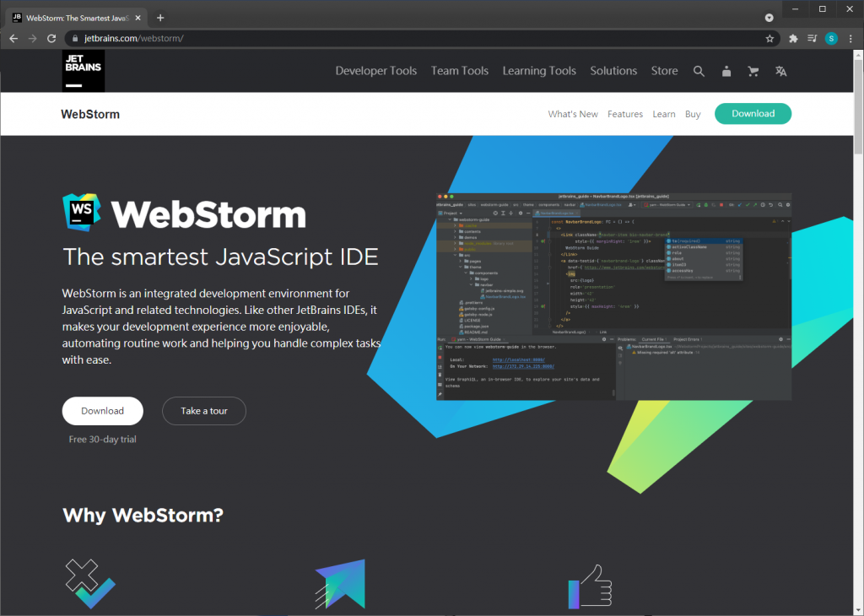864x616 pixels.
Task: Open the Chrome profile avatar S
Action: tap(831, 39)
